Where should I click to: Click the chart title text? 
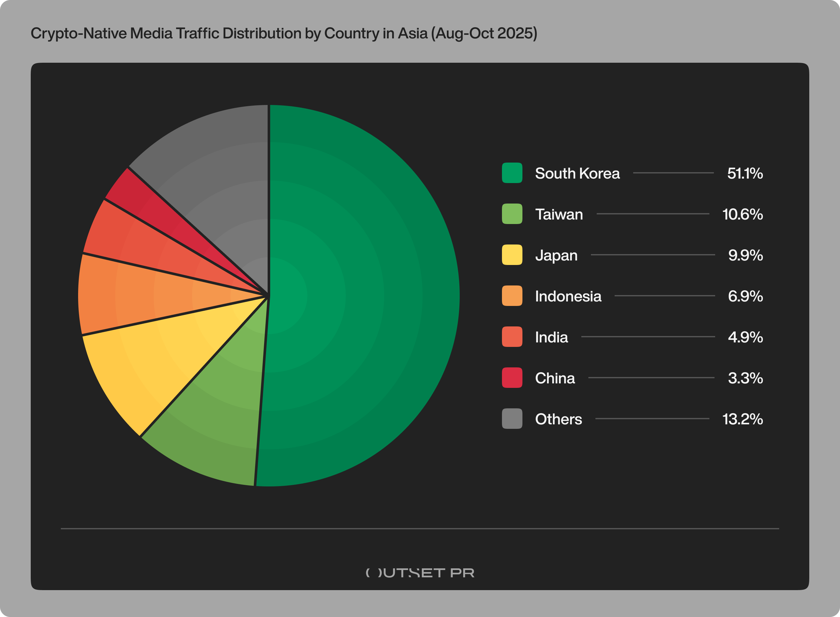[284, 34]
